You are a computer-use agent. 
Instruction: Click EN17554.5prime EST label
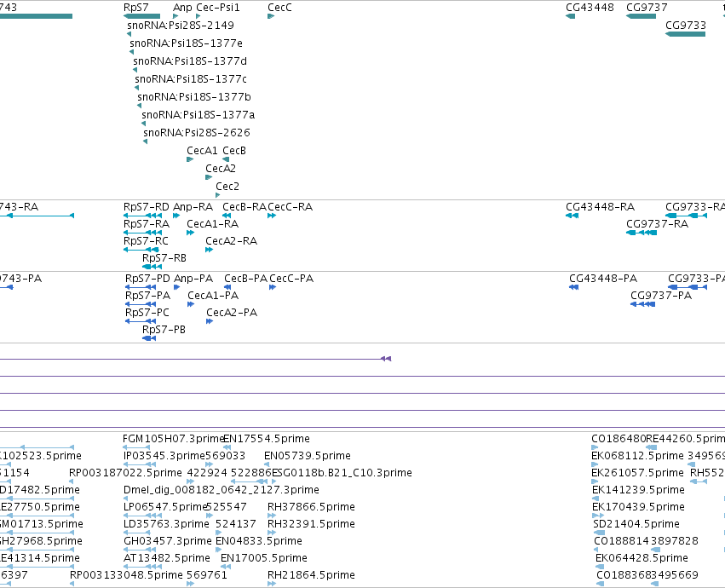pyautogui.click(x=267, y=439)
